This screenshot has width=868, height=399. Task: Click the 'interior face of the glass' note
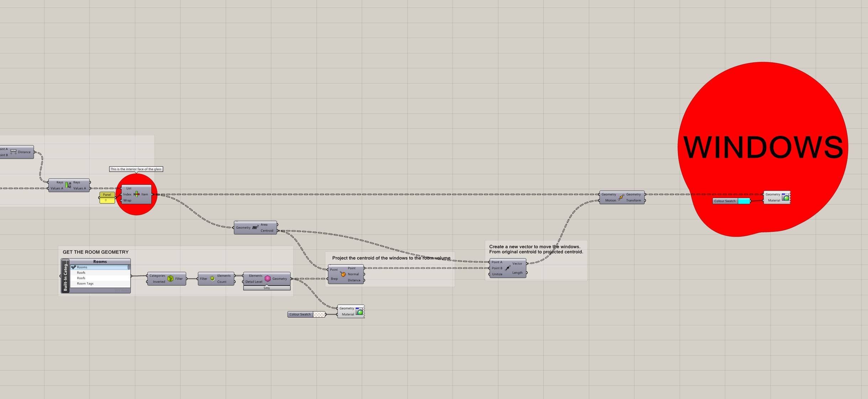click(136, 169)
